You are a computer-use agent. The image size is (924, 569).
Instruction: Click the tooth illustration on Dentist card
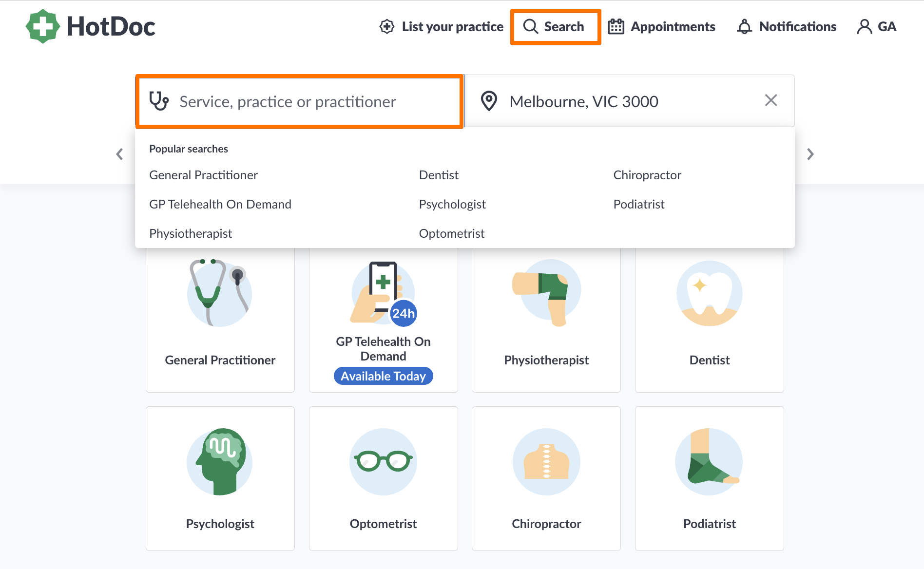710,293
